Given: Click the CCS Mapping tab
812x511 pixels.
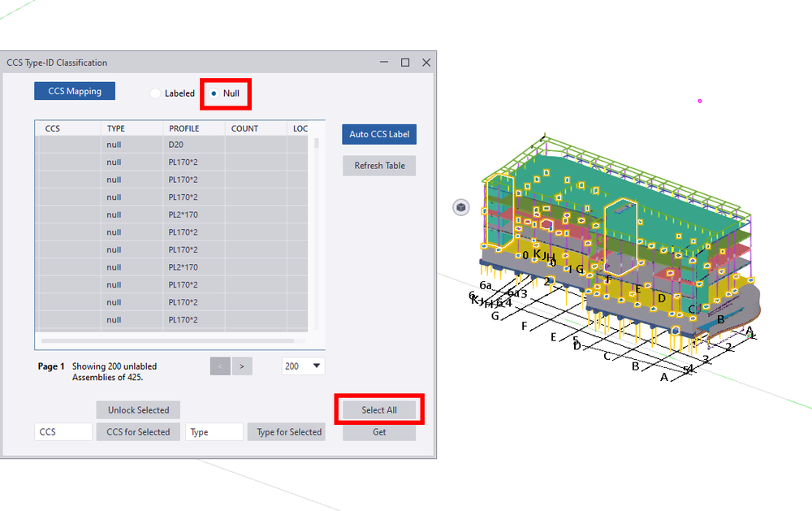Looking at the screenshot, I should tap(74, 90).
